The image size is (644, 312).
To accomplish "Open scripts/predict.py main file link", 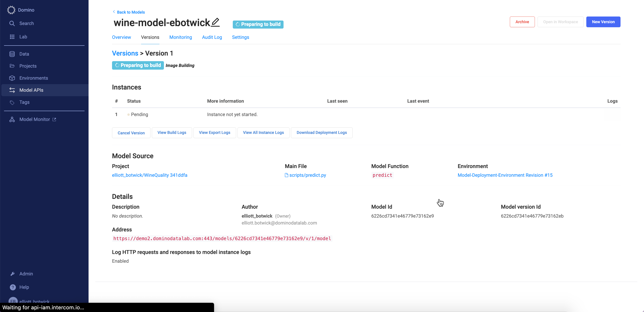I will coord(307,175).
